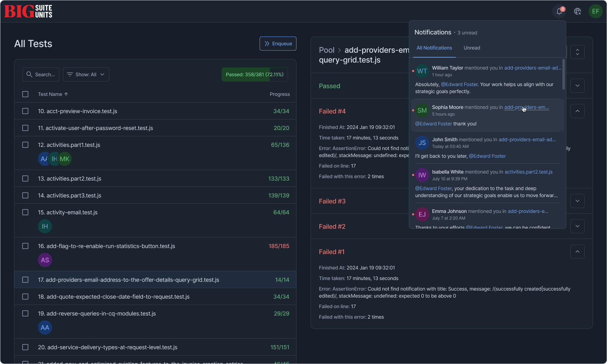Click the Passed 358/381 progress bar

click(255, 74)
